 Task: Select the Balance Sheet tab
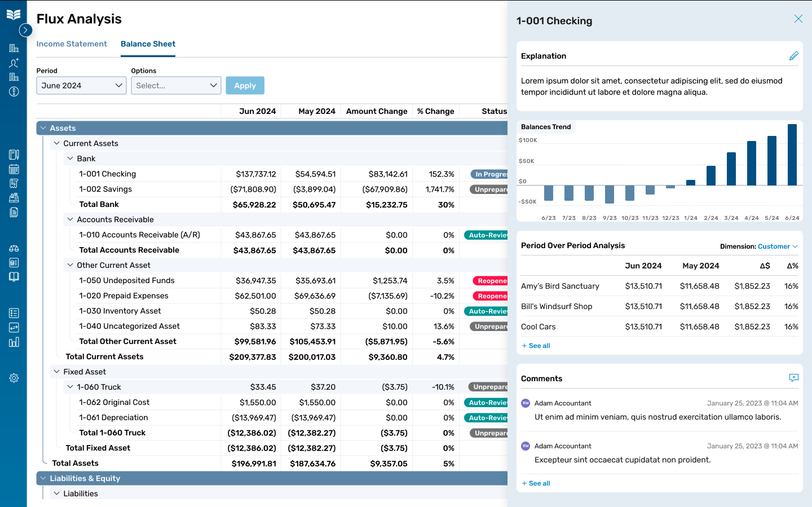click(x=148, y=44)
